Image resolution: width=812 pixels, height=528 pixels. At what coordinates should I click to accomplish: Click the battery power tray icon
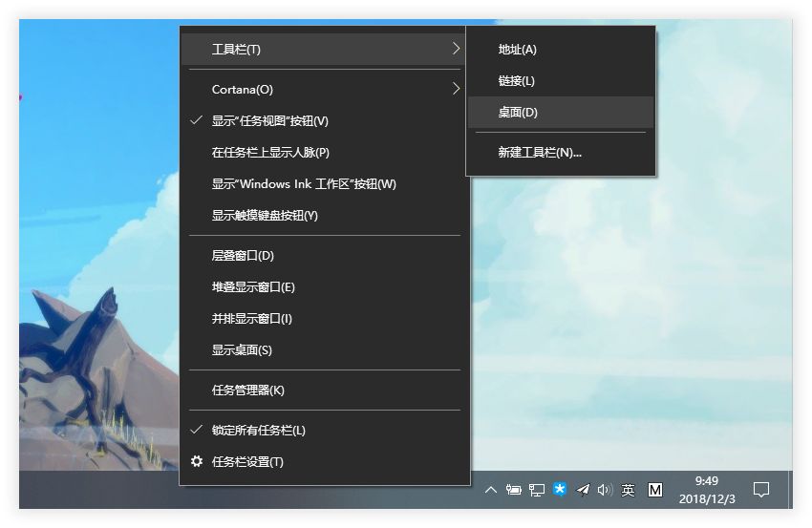(x=513, y=490)
